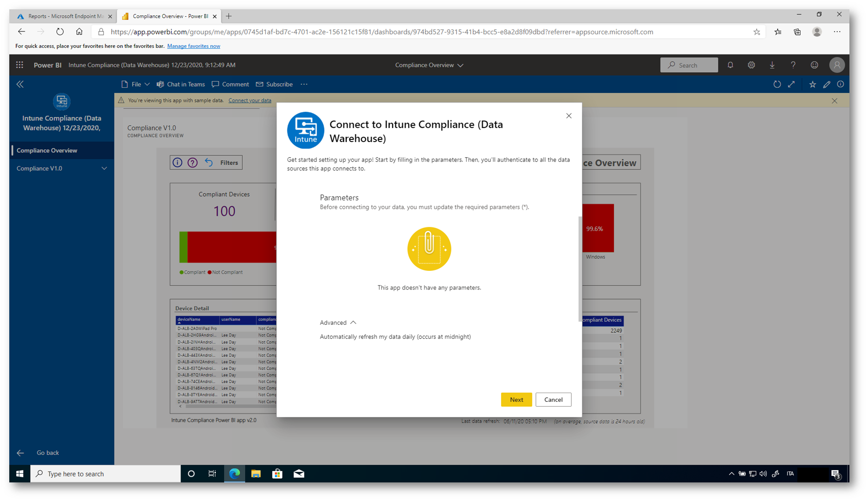Image resolution: width=868 pixels, height=501 pixels.
Task: Collapse the navigation pane with double chevron
Action: (20, 84)
